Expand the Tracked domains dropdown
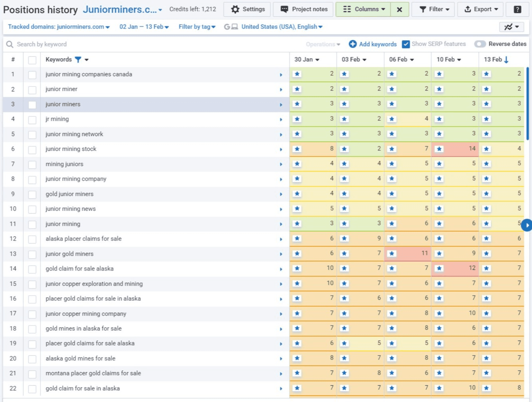This screenshot has height=402, width=532. click(x=59, y=27)
